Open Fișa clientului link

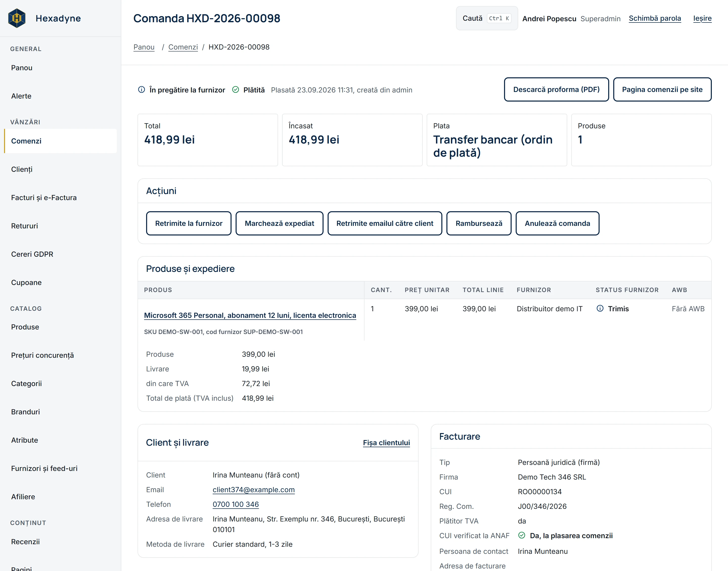[x=386, y=443]
